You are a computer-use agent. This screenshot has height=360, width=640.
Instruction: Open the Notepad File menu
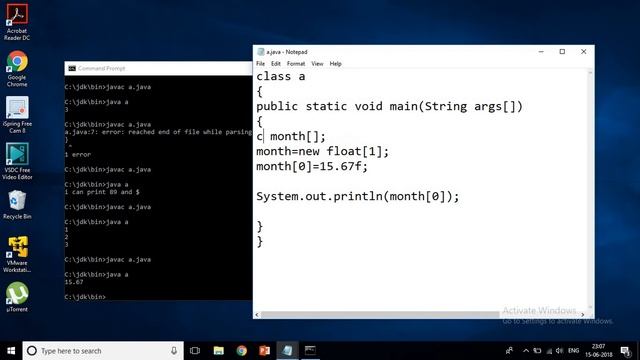click(x=260, y=64)
